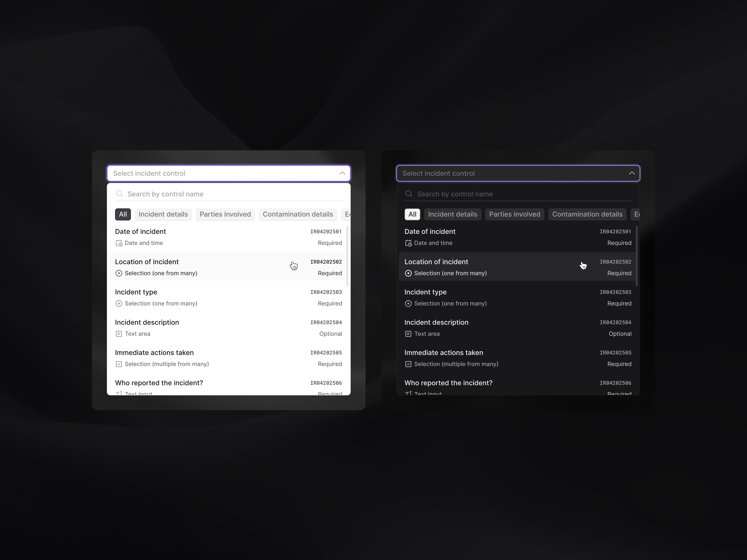Click calendar icon beside Date and time, light panel
This screenshot has height=560, width=747.
click(119, 243)
